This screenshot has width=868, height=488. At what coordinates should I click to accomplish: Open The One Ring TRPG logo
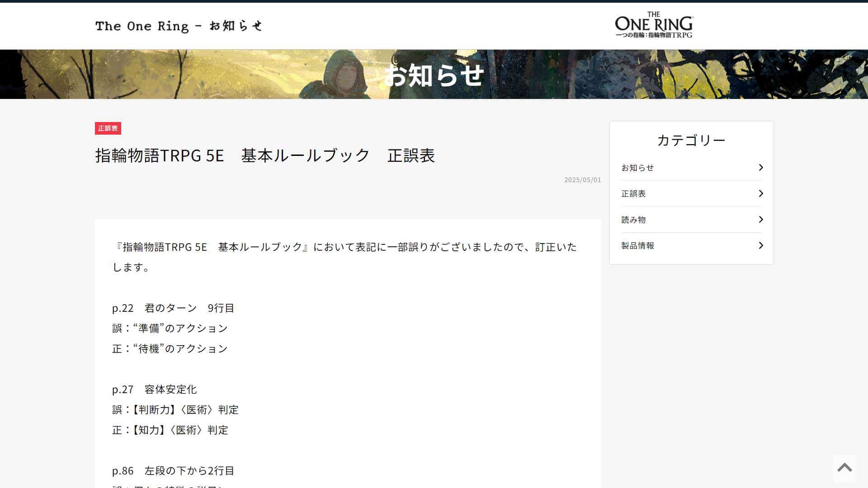654,25
